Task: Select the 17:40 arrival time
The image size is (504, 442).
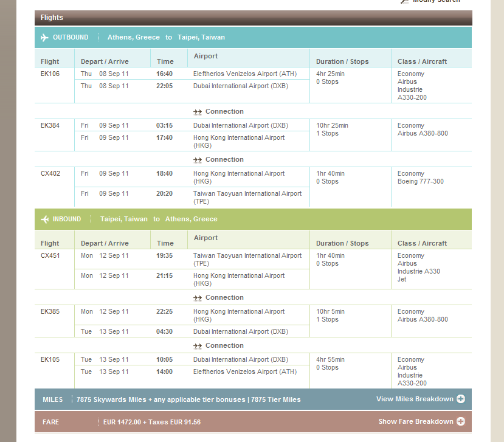Action: pyautogui.click(x=165, y=137)
